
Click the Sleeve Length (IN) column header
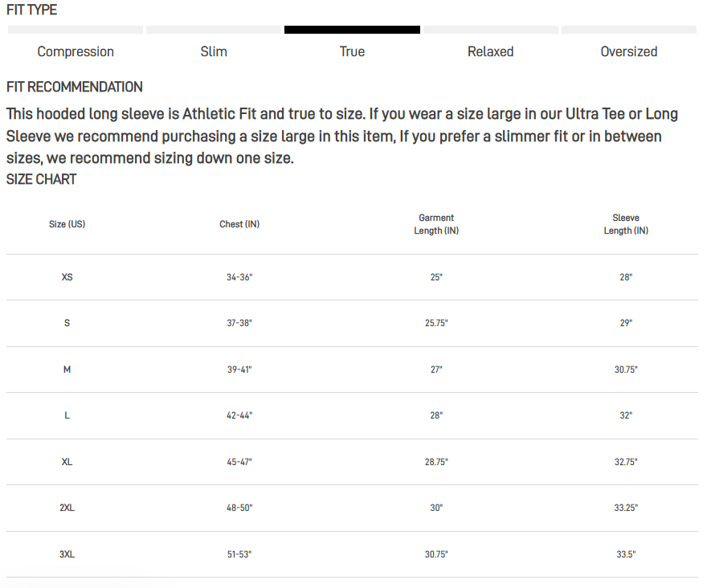626,224
